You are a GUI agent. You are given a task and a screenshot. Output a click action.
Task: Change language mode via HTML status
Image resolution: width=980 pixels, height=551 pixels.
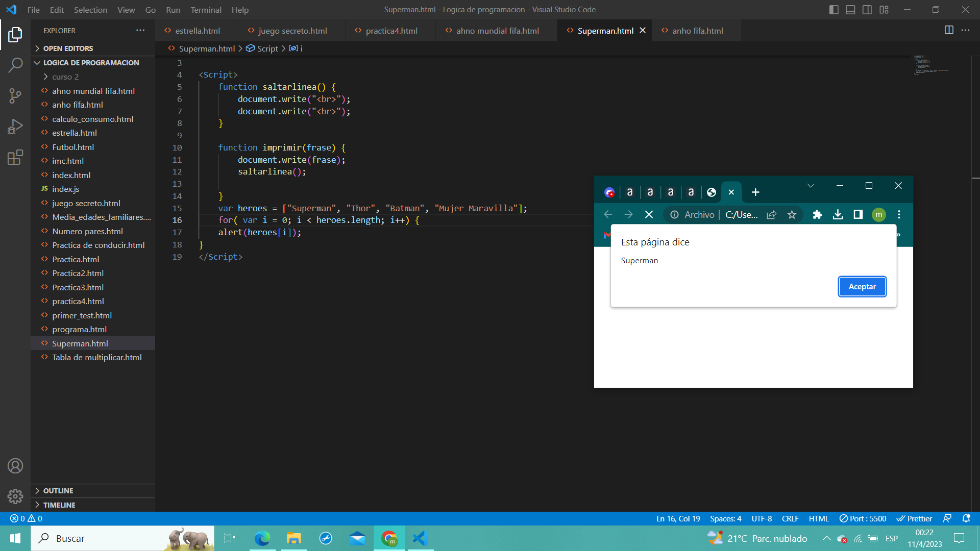pos(819,518)
